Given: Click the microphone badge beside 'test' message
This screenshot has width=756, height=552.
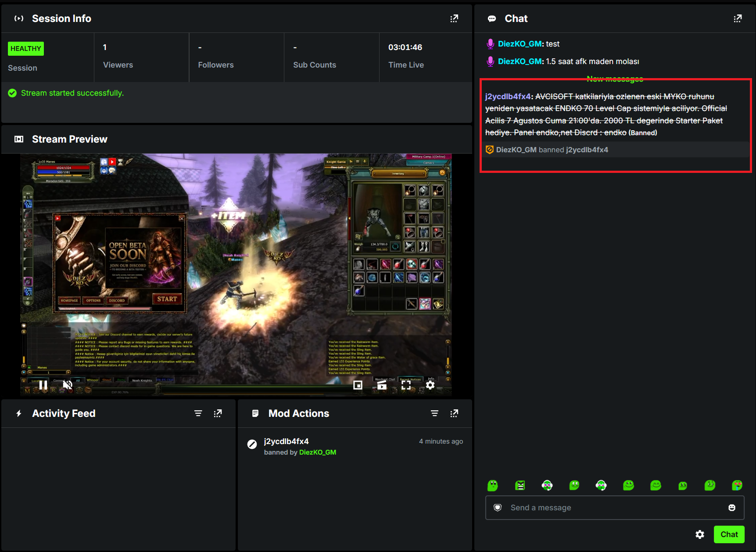Looking at the screenshot, I should (x=491, y=44).
